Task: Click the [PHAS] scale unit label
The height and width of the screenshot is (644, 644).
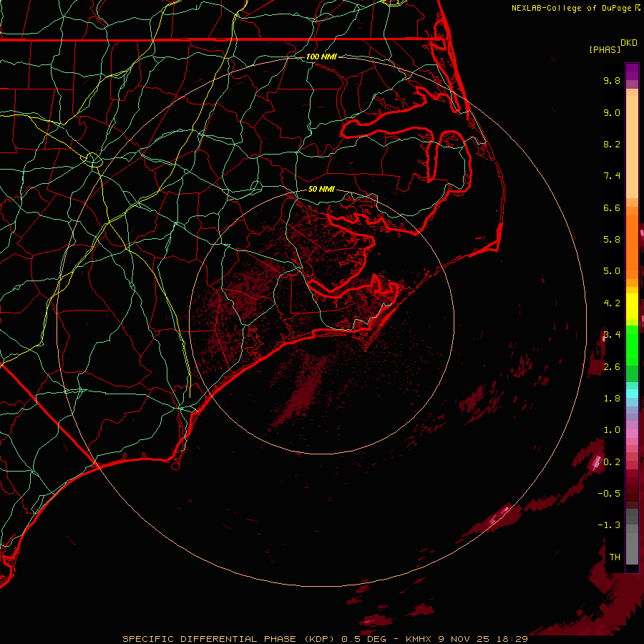Action: [605, 49]
